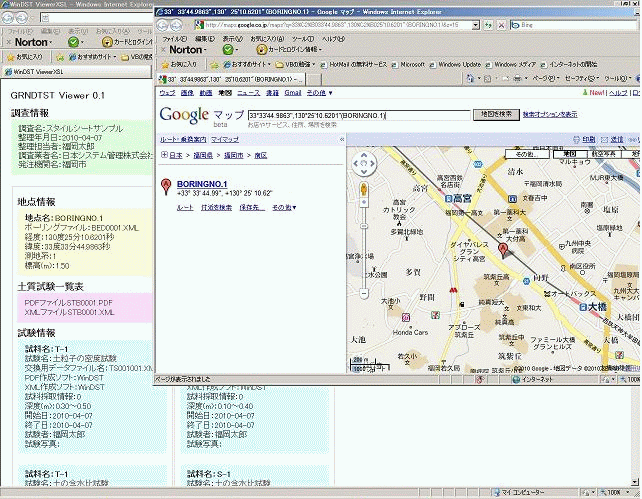Open ヘルプ menu in Google Maps window
The height and width of the screenshot is (499, 642).
333,39
